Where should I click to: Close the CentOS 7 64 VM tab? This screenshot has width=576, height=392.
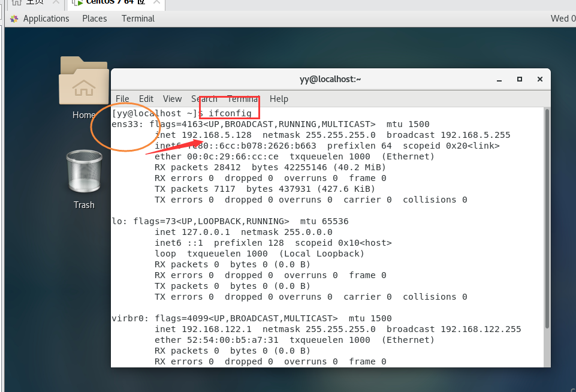156,2
